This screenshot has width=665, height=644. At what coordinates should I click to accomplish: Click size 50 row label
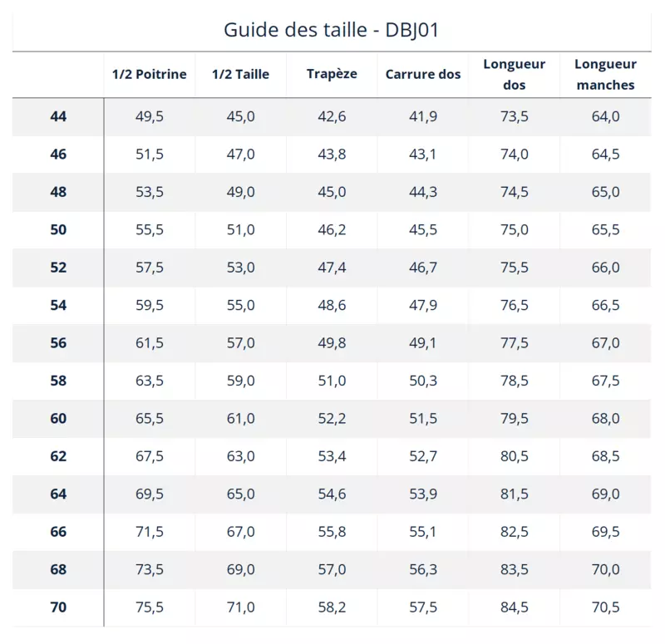click(x=58, y=230)
